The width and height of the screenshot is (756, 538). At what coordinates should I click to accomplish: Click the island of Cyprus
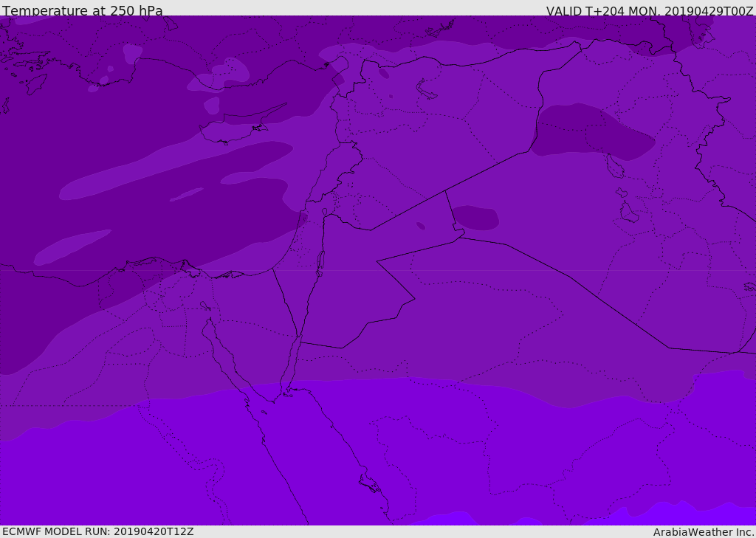(x=229, y=133)
